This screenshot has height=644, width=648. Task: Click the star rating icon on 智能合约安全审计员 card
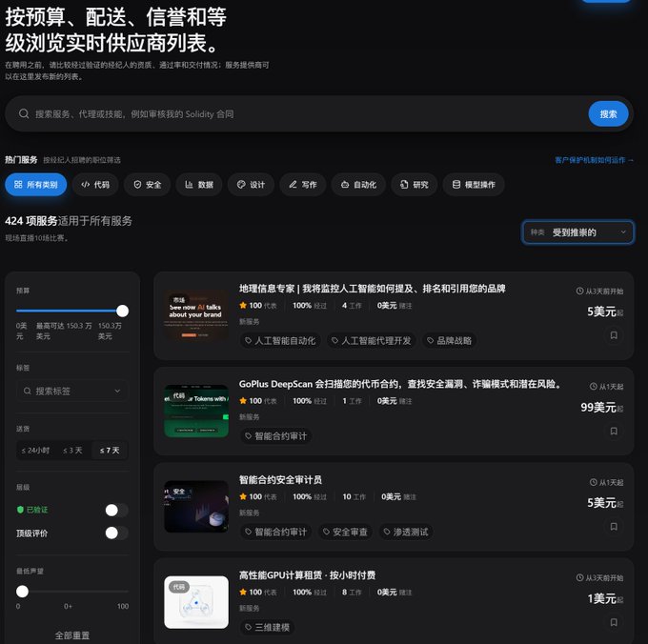pyautogui.click(x=243, y=496)
